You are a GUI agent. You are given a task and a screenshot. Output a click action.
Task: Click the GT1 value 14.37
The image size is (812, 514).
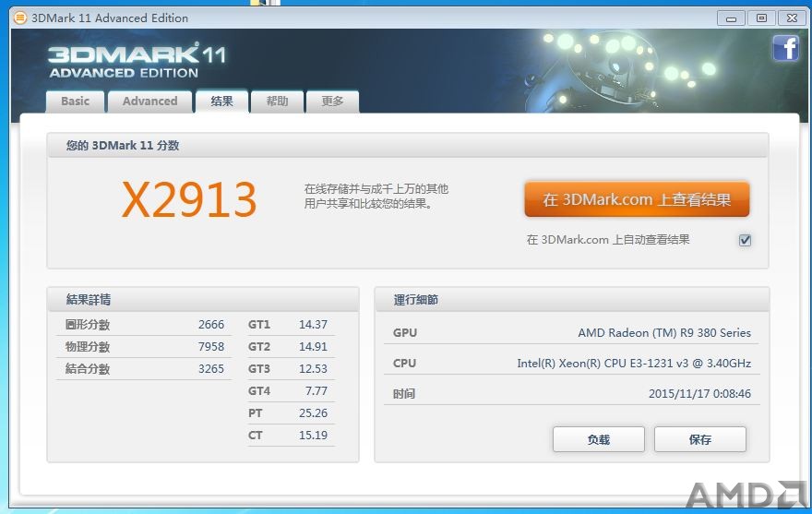pos(314,325)
